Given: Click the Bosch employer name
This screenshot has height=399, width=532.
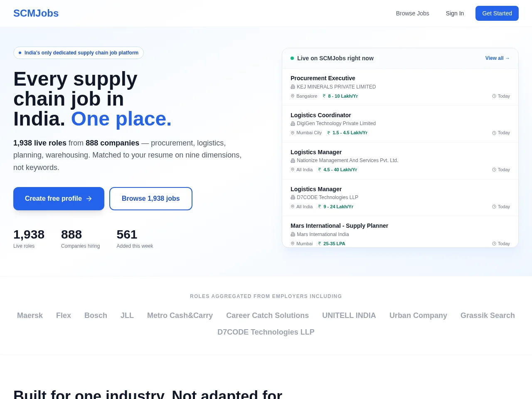Looking at the screenshot, I should [96, 315].
